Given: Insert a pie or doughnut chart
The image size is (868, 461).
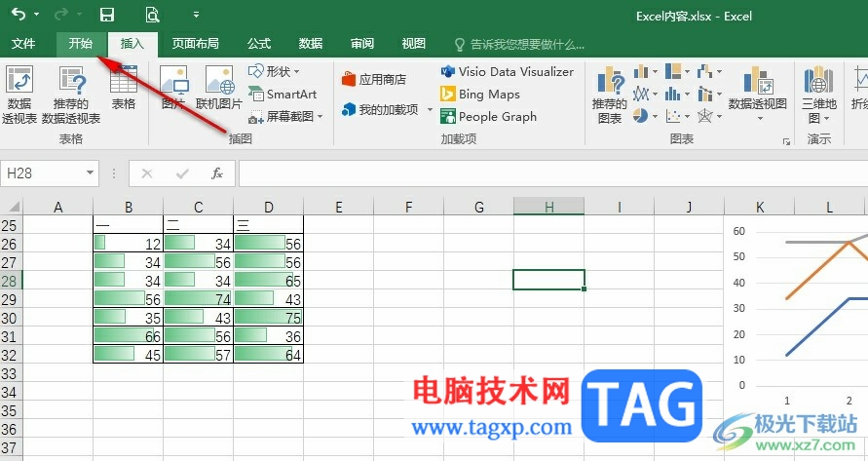Looking at the screenshot, I should [x=645, y=116].
